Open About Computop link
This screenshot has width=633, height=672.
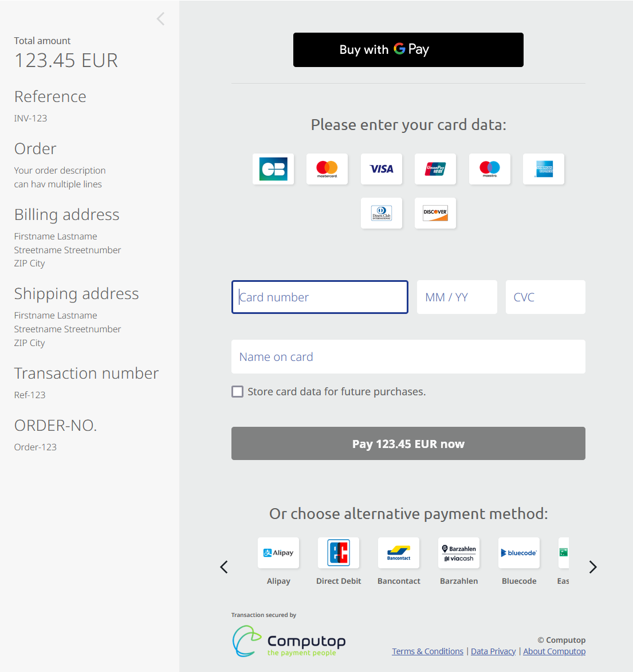pos(554,651)
